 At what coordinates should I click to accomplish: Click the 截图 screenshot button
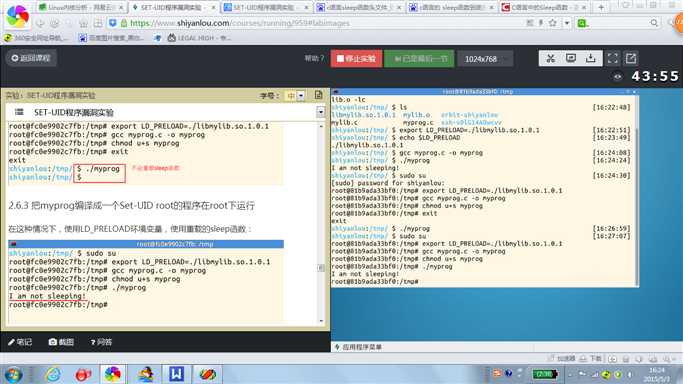(x=61, y=342)
